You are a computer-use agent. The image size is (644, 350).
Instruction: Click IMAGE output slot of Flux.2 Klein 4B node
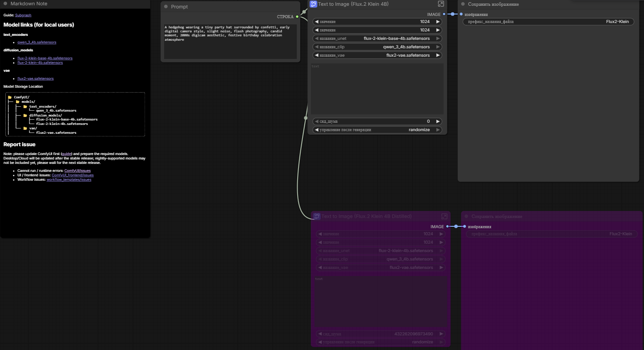tap(444, 14)
